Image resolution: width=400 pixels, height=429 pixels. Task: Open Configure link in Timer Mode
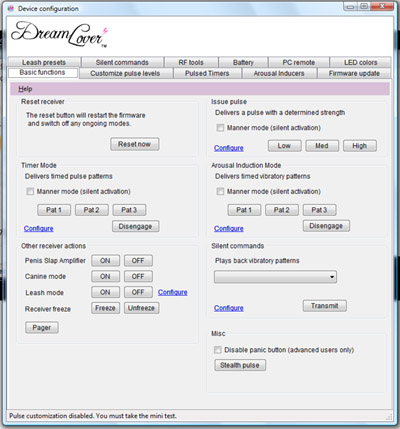click(39, 228)
